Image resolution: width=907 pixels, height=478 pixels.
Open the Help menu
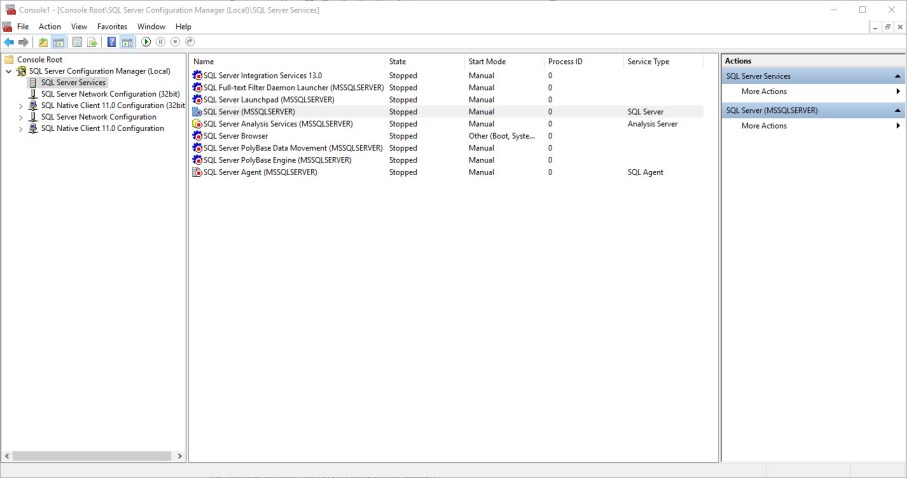point(183,27)
